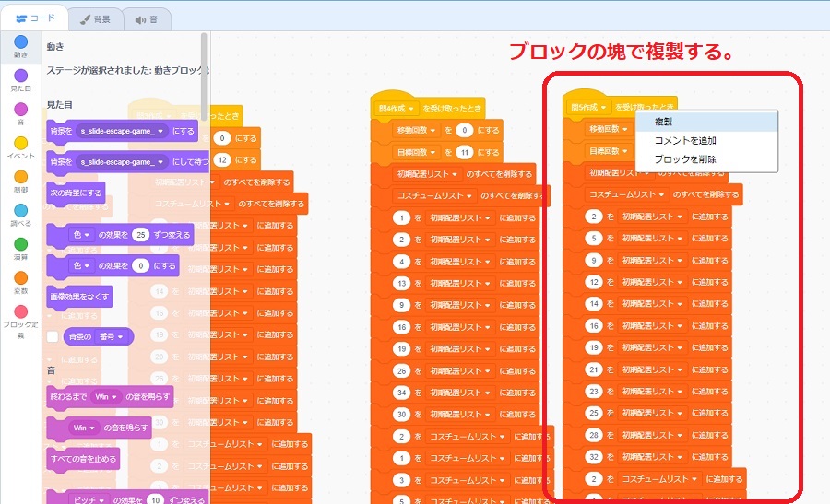The height and width of the screenshot is (504, 830).
Task: Open コスチュームリスト dropdown in 問4 row with value 3
Action: click(468, 480)
